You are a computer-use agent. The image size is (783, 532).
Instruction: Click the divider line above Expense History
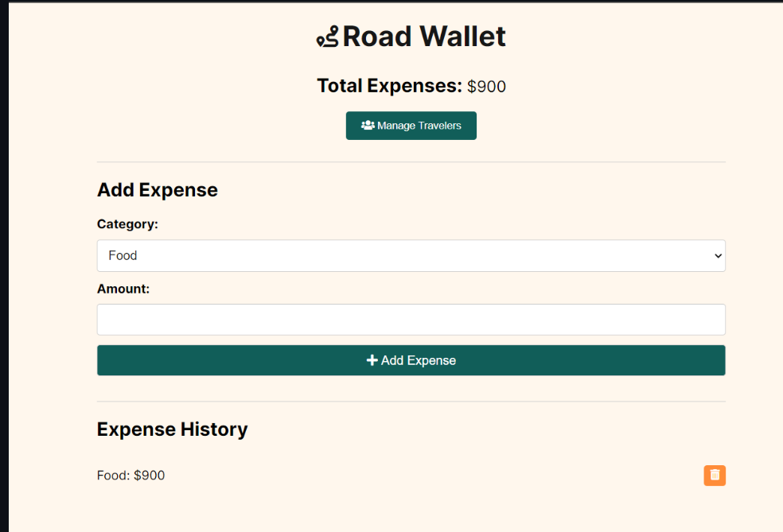click(411, 402)
